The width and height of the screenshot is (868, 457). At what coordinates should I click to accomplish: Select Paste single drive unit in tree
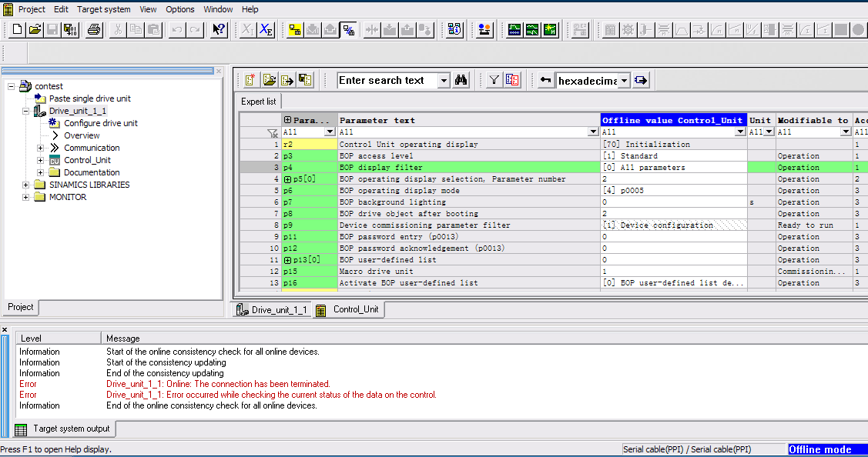(x=89, y=98)
